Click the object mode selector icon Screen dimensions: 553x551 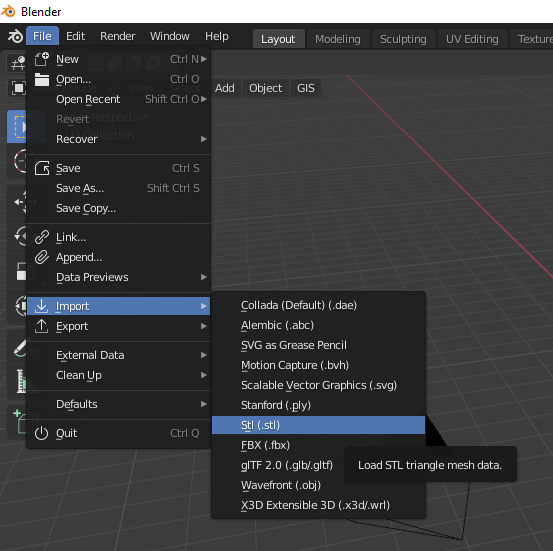pyautogui.click(x=18, y=88)
